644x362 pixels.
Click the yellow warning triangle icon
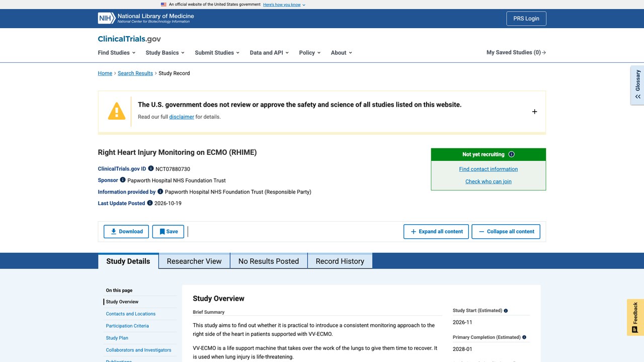coord(117,111)
